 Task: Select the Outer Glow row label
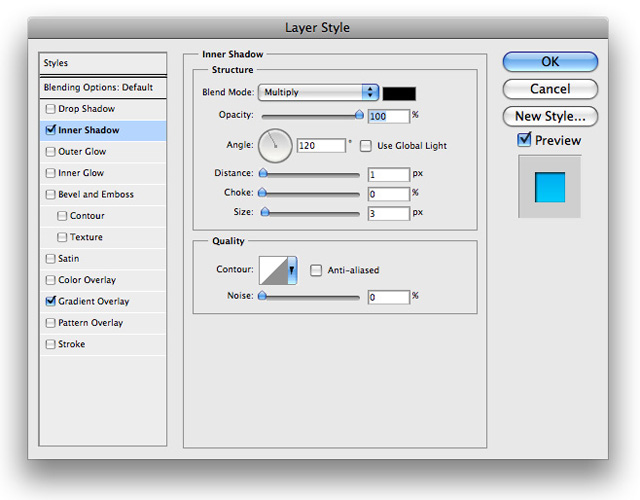(82, 152)
